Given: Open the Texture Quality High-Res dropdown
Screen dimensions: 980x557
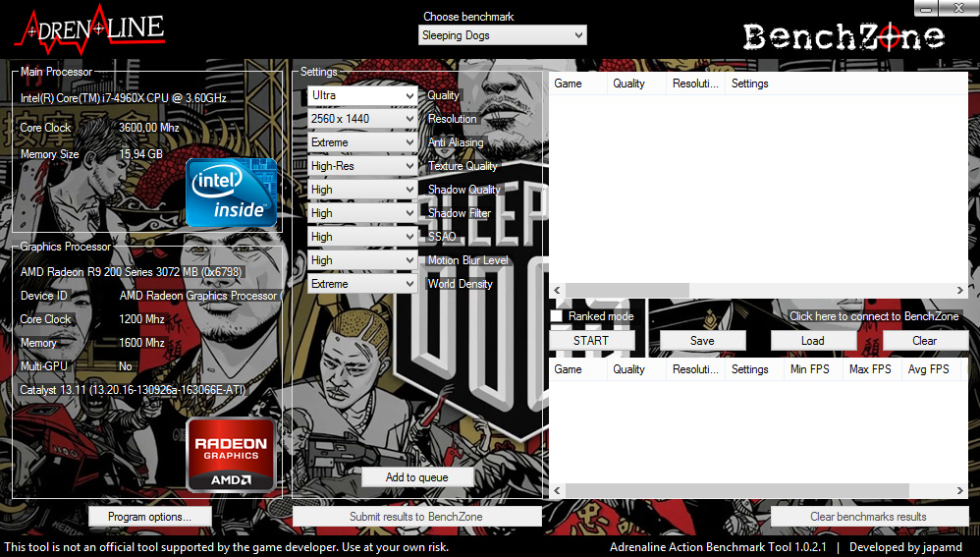Looking at the screenshot, I should [x=362, y=166].
